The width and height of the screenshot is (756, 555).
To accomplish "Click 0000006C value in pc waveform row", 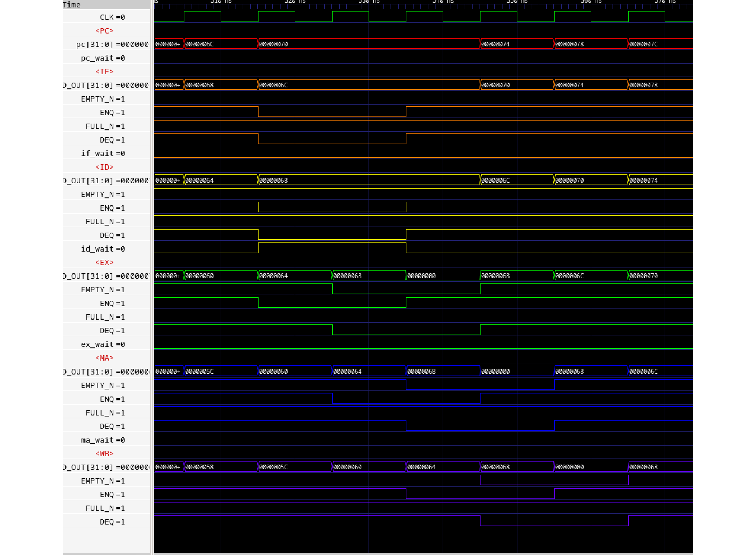I will click(199, 44).
